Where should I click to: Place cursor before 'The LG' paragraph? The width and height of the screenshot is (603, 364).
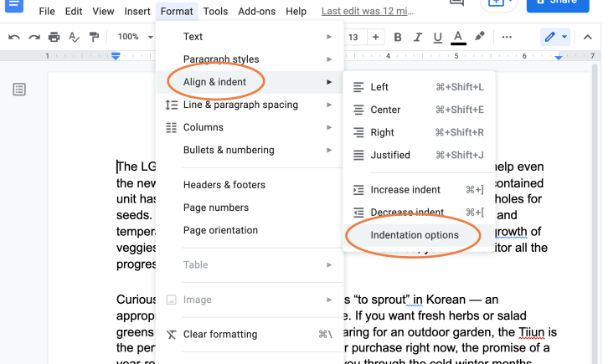click(x=117, y=167)
